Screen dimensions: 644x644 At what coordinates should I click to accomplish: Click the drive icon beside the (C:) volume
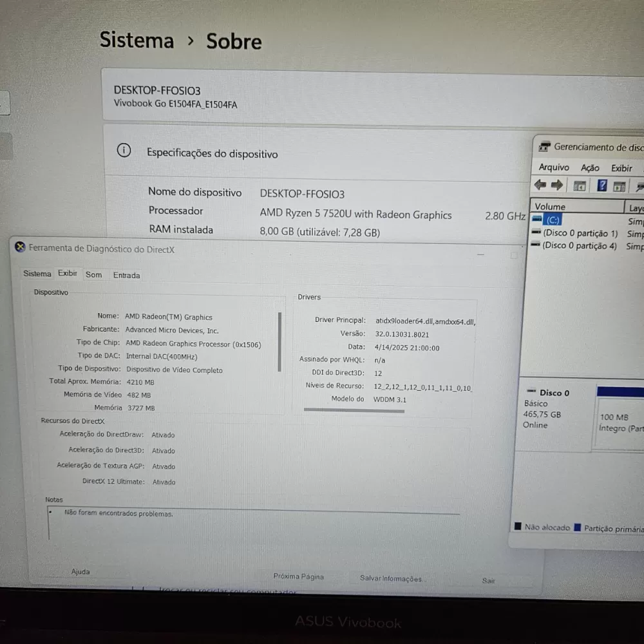[537, 220]
